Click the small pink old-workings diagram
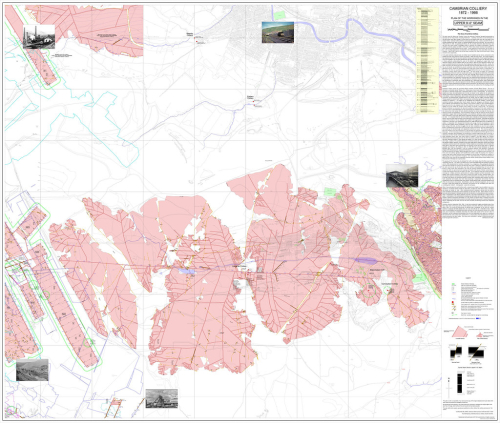500x423 pixels. pos(480,334)
